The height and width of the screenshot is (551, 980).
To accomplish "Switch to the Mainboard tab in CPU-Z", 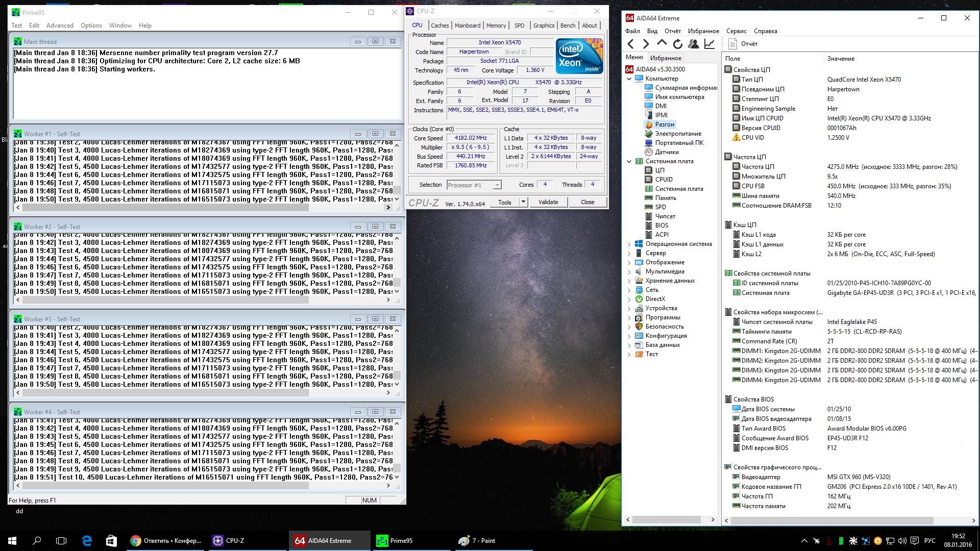I will pyautogui.click(x=467, y=26).
